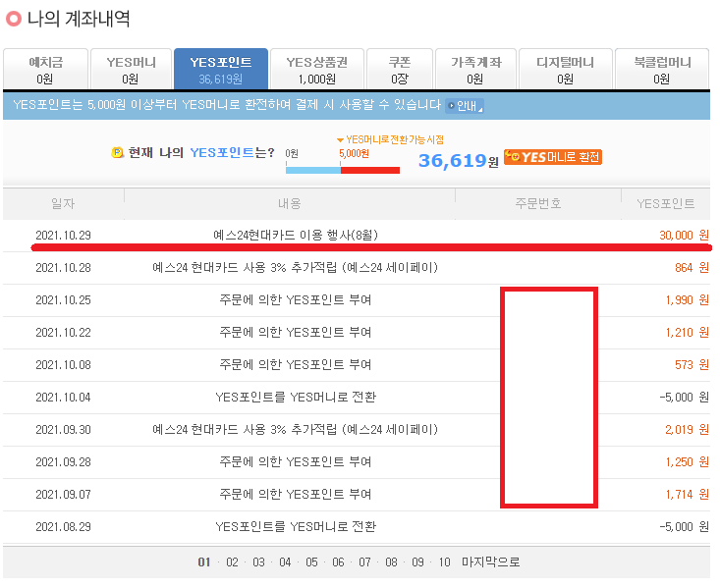The height and width of the screenshot is (588, 720).
Task: Open the 디지털머니 tab
Action: click(x=565, y=70)
